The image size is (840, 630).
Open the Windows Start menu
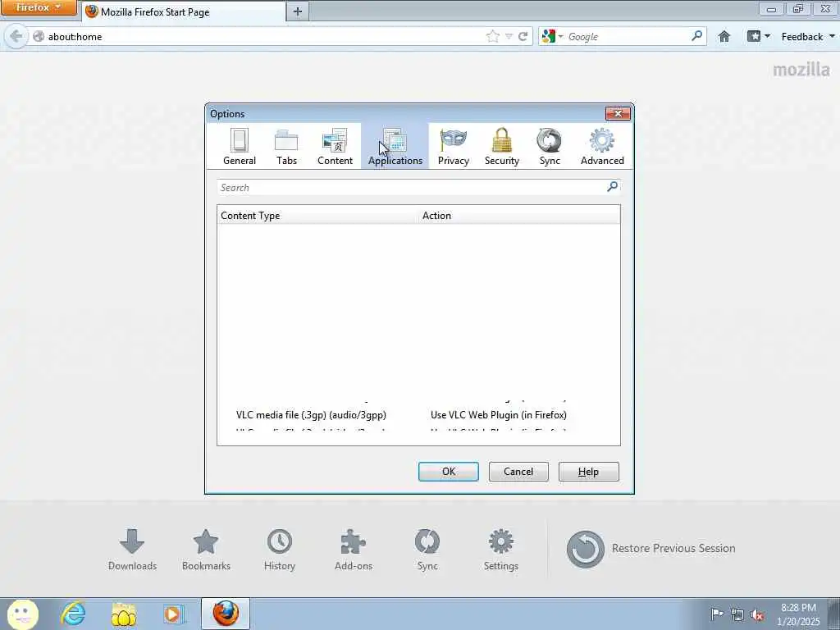tap(21, 614)
